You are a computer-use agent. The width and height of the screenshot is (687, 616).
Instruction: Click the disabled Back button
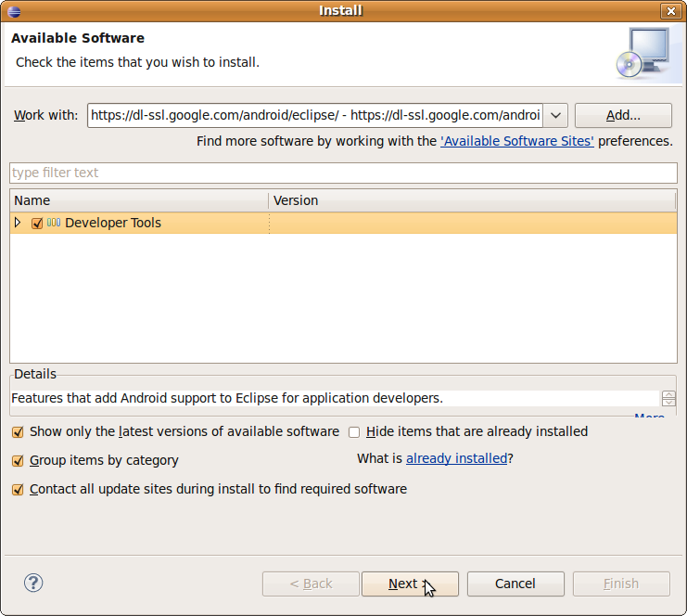click(311, 584)
